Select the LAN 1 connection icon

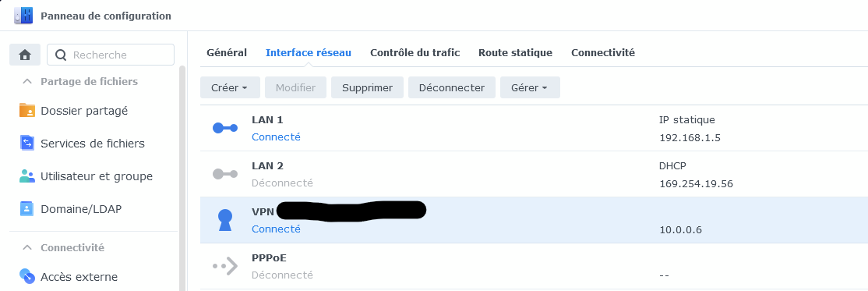pos(225,128)
